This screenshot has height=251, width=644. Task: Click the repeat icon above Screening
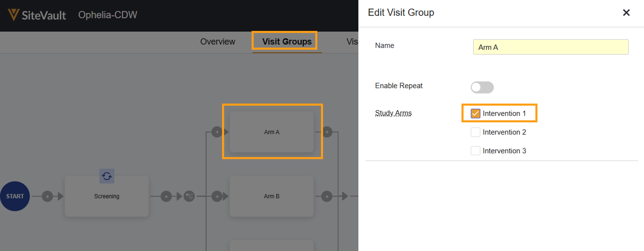(x=107, y=176)
